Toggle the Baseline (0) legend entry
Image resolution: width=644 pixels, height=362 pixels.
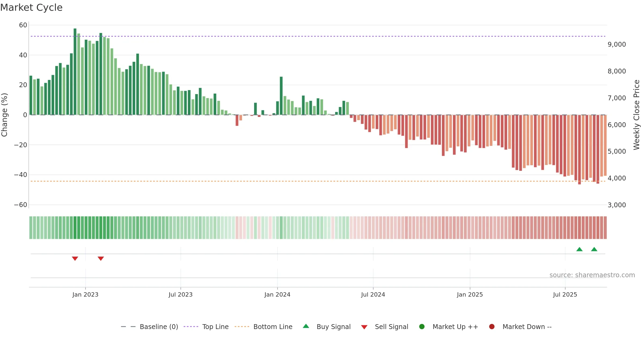point(149,327)
